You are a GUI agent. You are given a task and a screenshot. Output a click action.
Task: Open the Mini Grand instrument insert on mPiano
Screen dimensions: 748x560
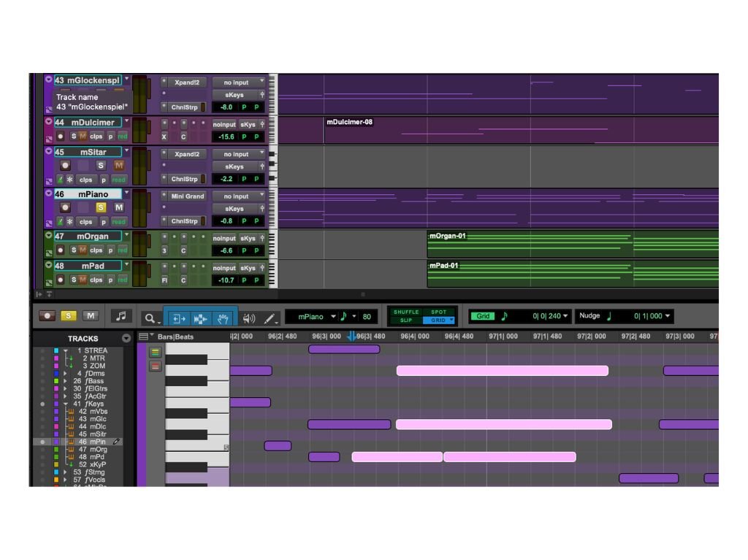coord(187,196)
